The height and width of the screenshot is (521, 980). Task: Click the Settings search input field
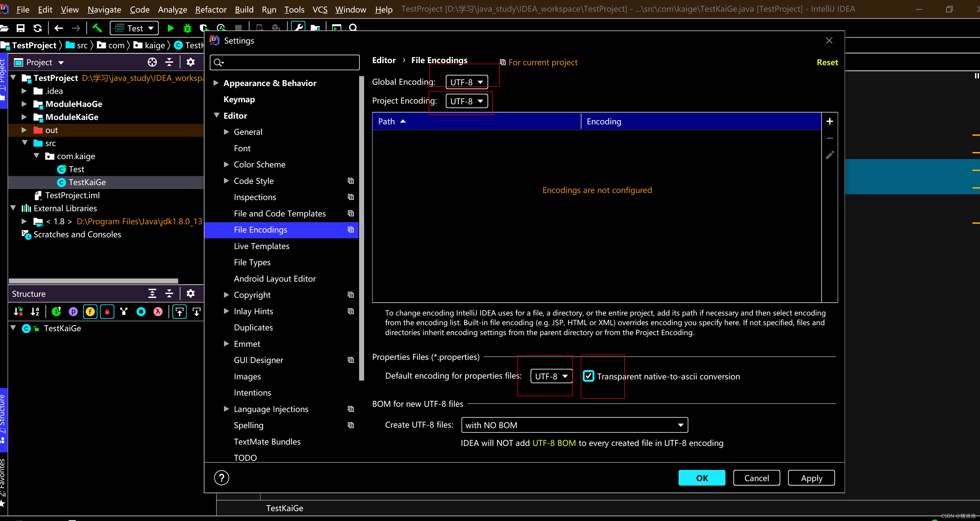(x=285, y=62)
